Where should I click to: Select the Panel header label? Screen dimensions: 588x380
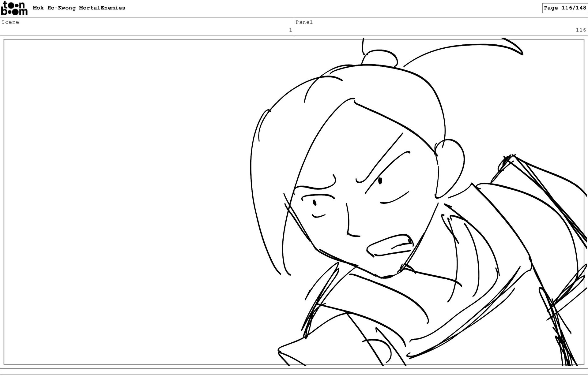(x=304, y=22)
